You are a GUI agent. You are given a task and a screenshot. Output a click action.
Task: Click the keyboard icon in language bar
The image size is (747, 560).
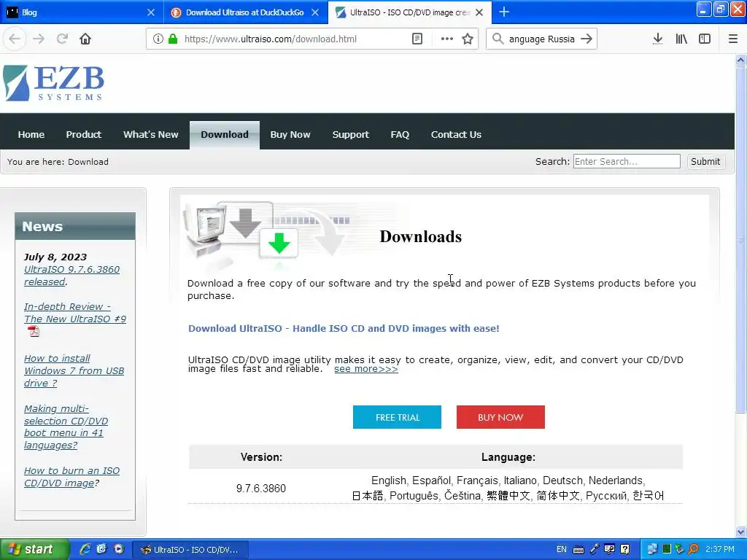pos(578,550)
